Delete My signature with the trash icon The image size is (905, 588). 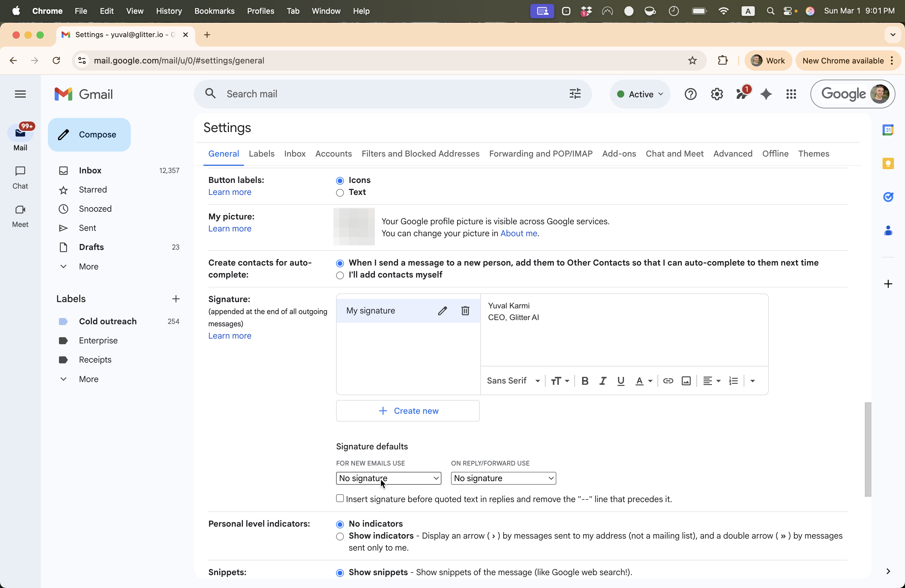pyautogui.click(x=465, y=311)
